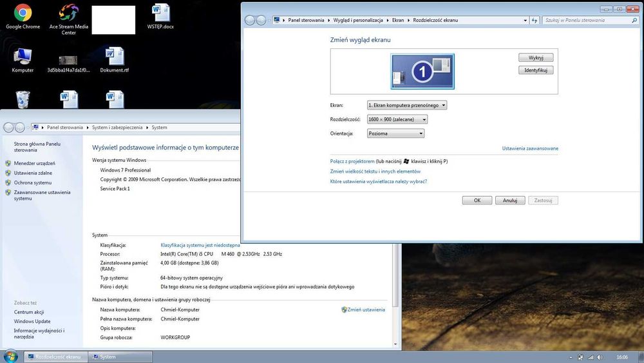Switch to Rozdzielczość ekranu taskbar button
Viewport: 644px width, 363px height.
point(55,357)
